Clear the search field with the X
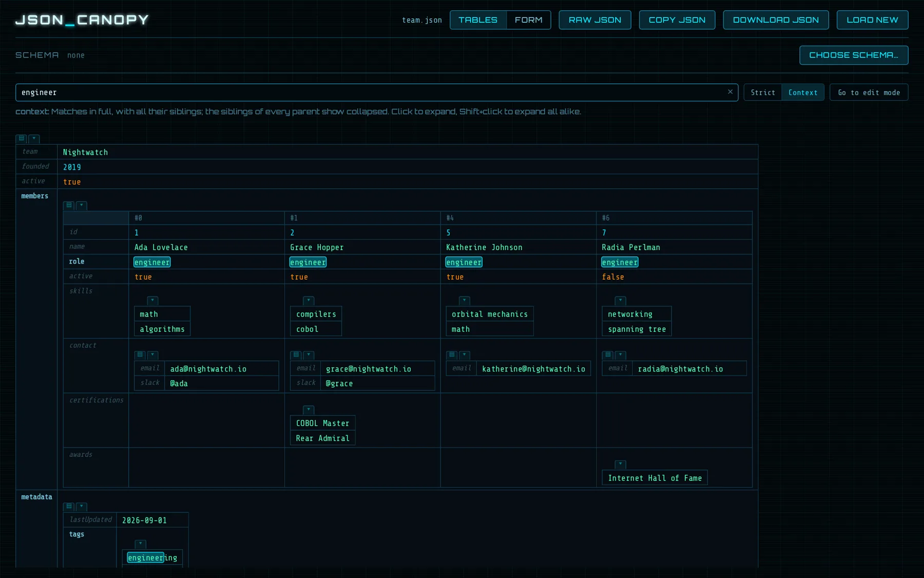This screenshot has width=924, height=578. [x=730, y=92]
